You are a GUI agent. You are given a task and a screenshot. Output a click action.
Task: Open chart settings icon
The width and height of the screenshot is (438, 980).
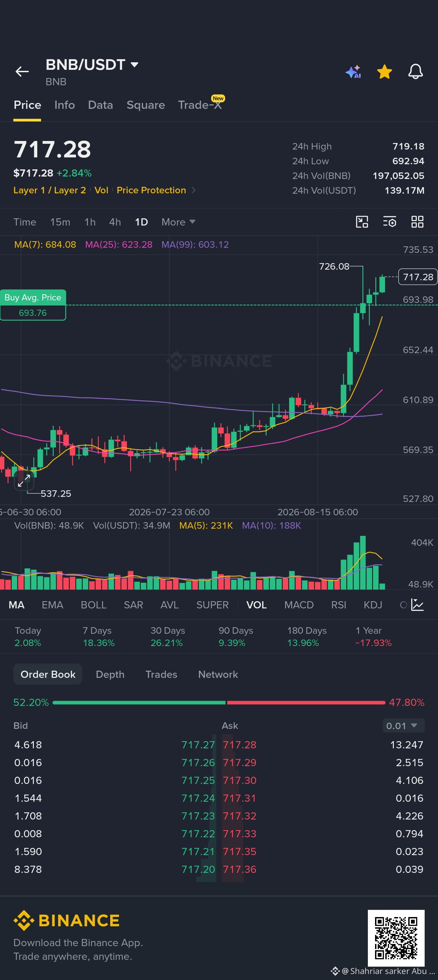pyautogui.click(x=390, y=222)
